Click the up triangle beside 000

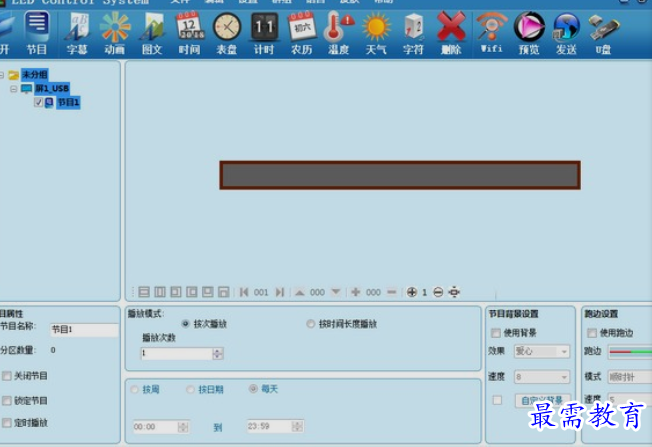[299, 292]
